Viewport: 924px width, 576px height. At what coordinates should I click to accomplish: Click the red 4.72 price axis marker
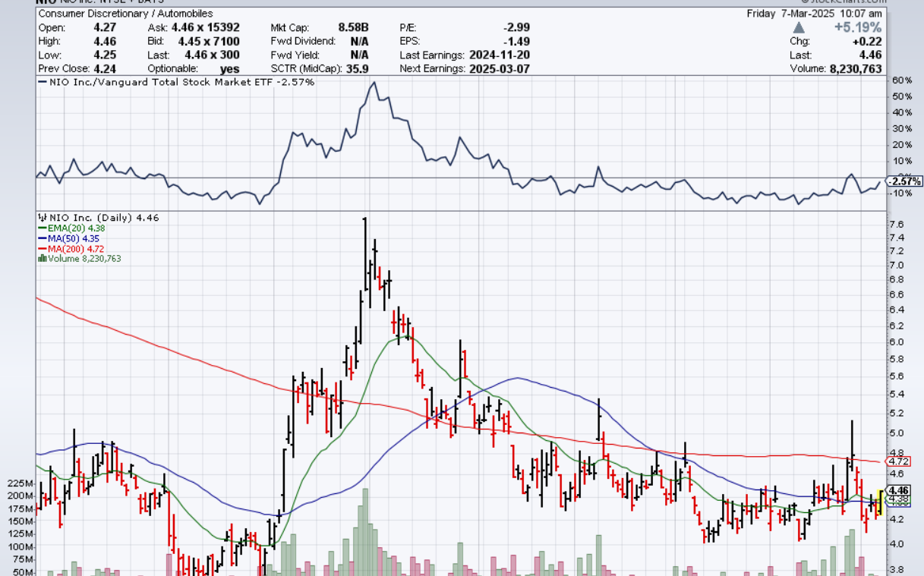(898, 461)
